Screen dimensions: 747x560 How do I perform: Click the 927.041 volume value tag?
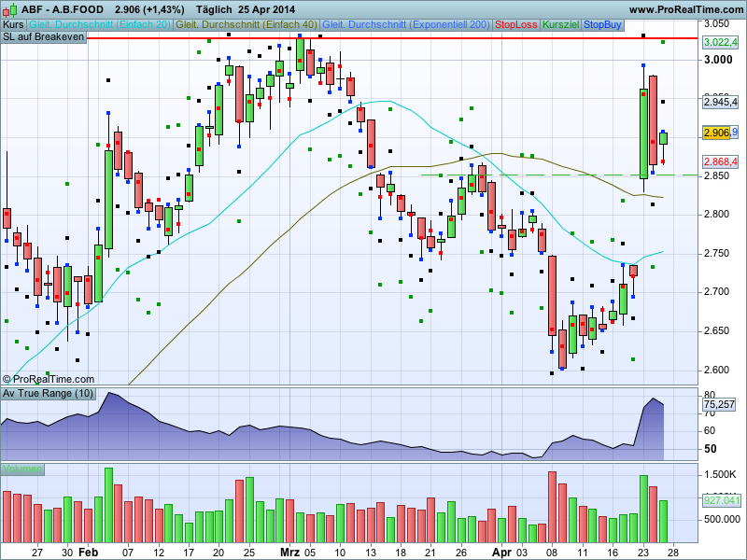pyautogui.click(x=722, y=500)
